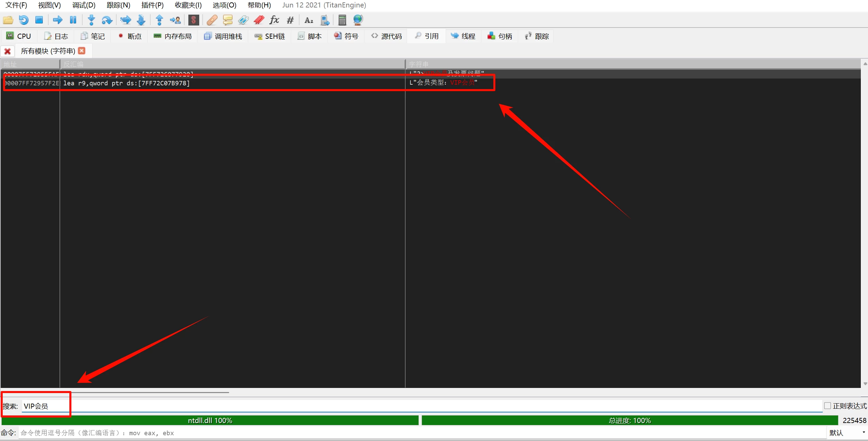Open the calculator icon in toolbar
868x441 pixels.
[x=342, y=20]
